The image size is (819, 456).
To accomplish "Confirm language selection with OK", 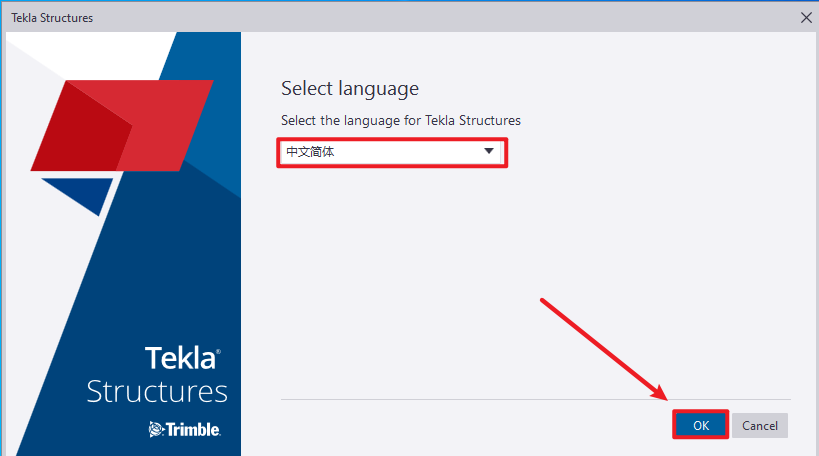I will pos(700,425).
